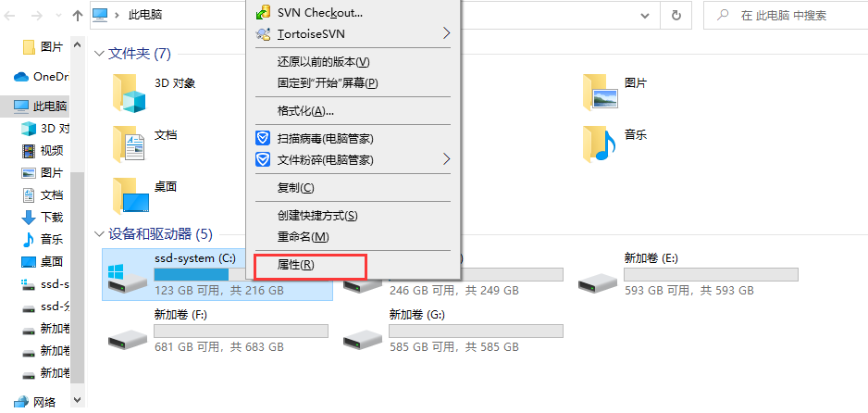Viewport: 868px width, 413px height.
Task: Open the 音乐 folder with music note icon
Action: (x=600, y=144)
